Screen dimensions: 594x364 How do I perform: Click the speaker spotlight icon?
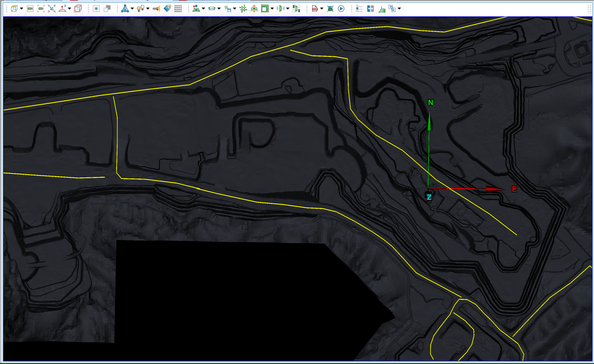pyautogui.click(x=156, y=8)
